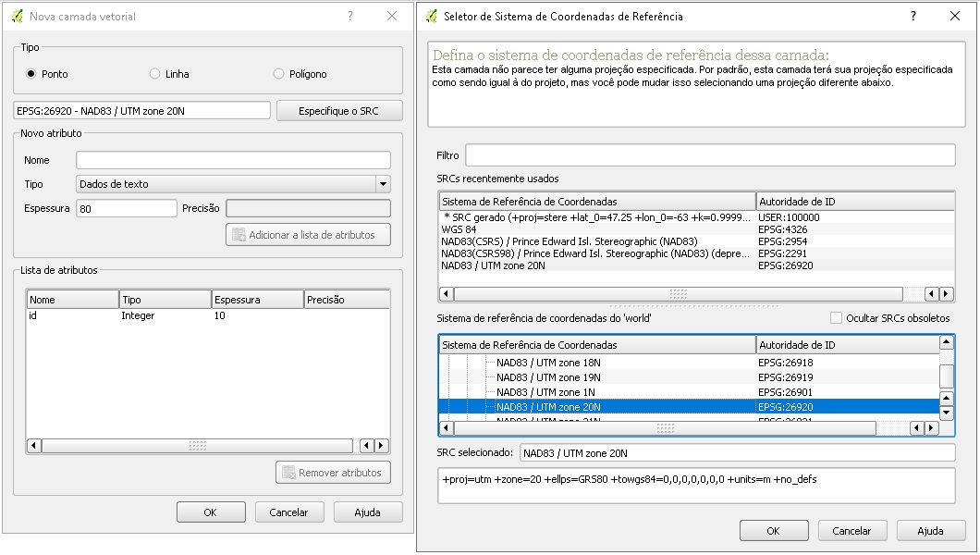The width and height of the screenshot is (980, 555).
Task: Click the Espessura column header in attribute list
Action: tap(257, 300)
